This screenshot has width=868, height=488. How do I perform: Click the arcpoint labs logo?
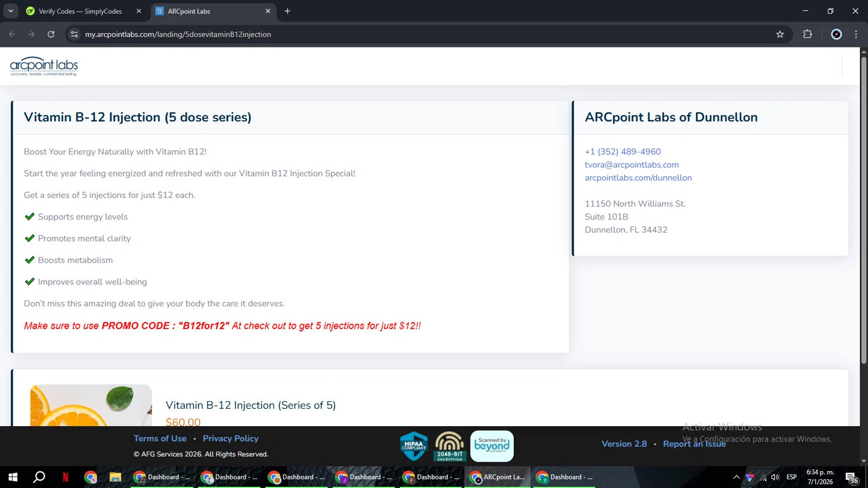tap(44, 66)
